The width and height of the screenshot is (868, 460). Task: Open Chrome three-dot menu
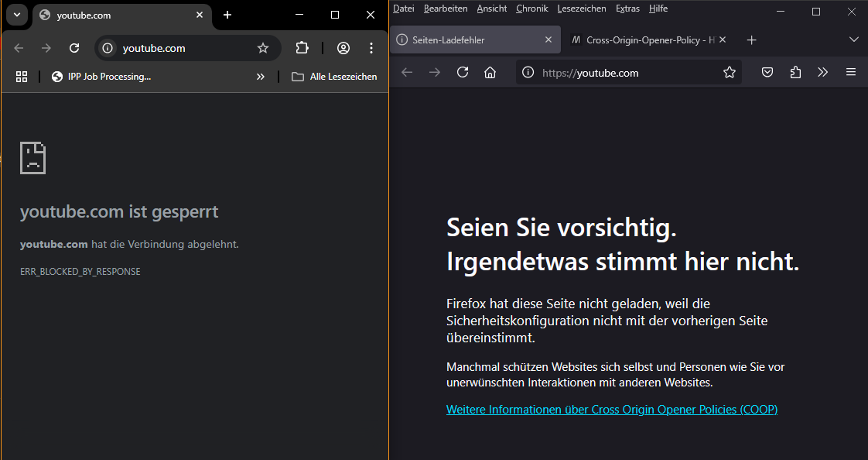(x=371, y=48)
